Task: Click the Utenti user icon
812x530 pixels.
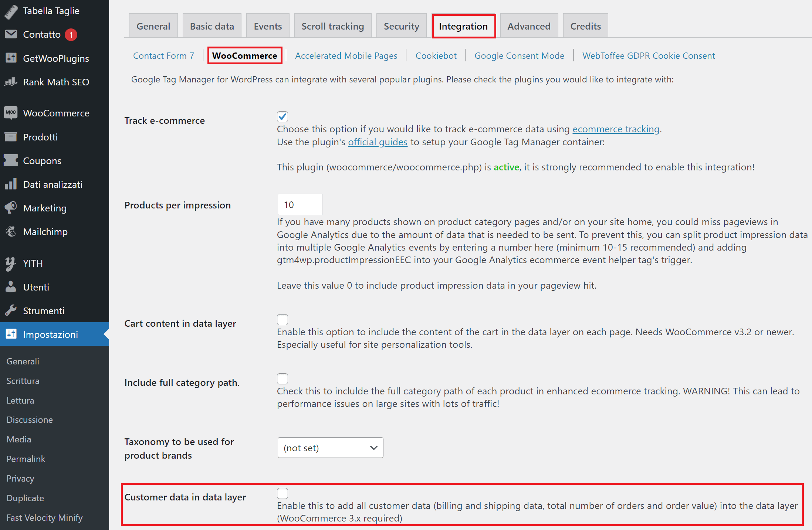Action: 11,287
